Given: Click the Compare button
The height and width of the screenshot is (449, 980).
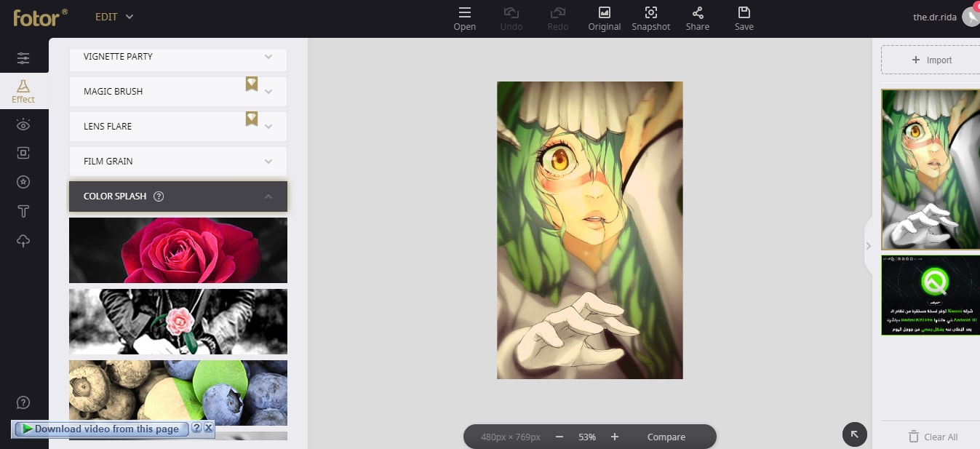Looking at the screenshot, I should pos(666,437).
